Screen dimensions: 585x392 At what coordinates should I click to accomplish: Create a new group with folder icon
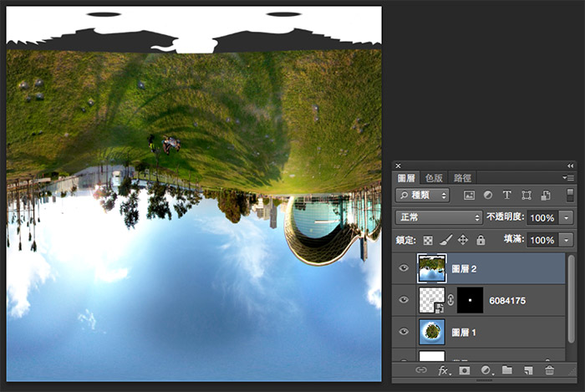tap(507, 370)
